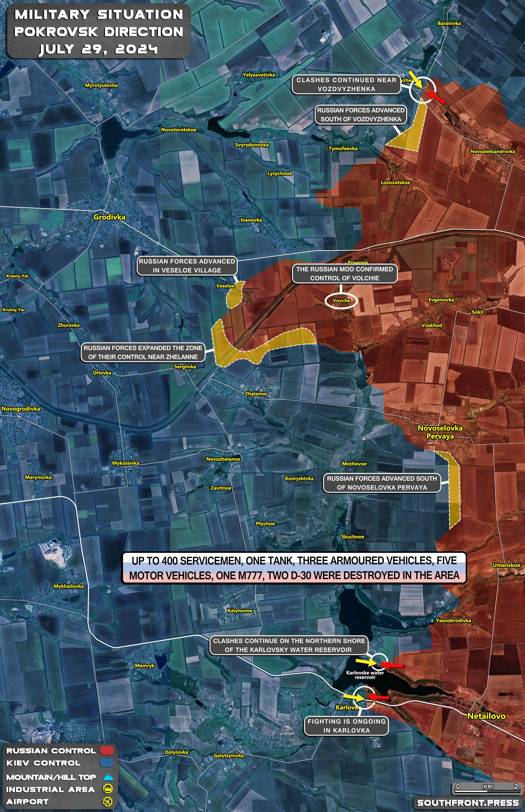
Task: Click the circled Vovche village marker
Action: [x=341, y=301]
